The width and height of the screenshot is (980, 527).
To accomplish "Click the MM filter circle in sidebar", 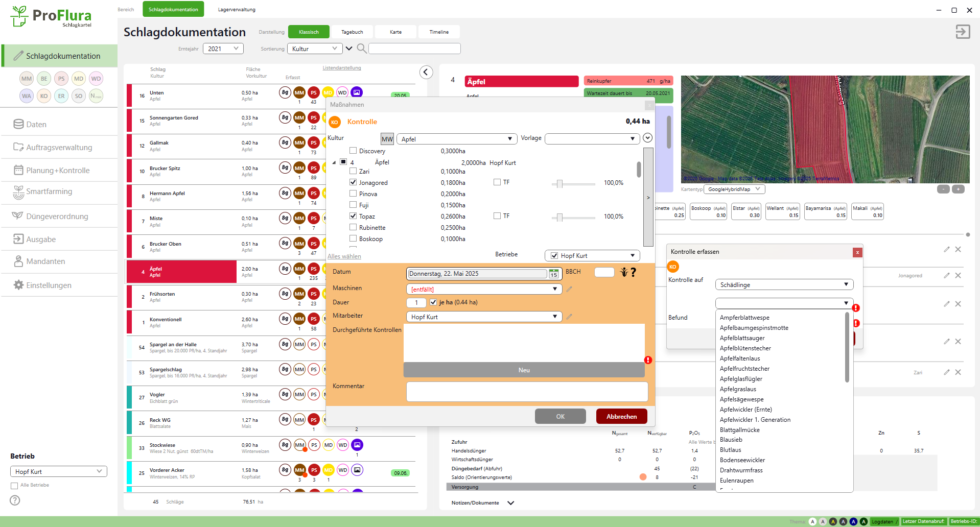I will [x=27, y=79].
